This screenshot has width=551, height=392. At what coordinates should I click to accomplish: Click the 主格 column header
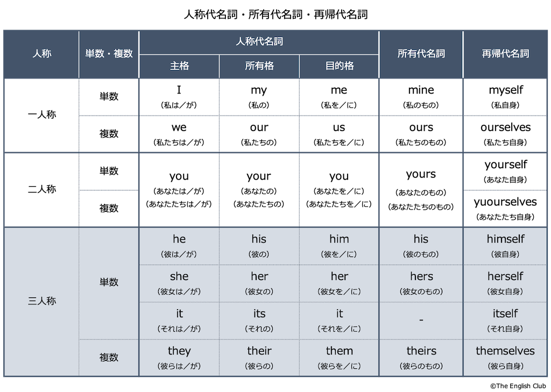click(x=179, y=66)
